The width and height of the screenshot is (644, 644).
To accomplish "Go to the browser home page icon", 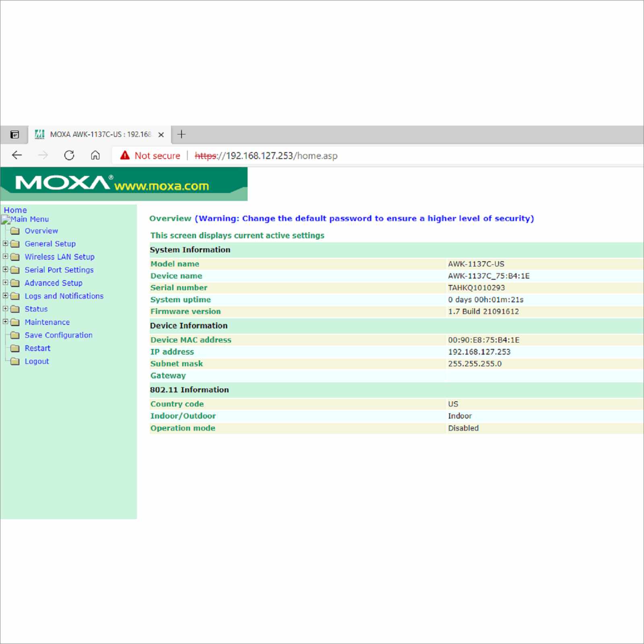I will point(95,155).
